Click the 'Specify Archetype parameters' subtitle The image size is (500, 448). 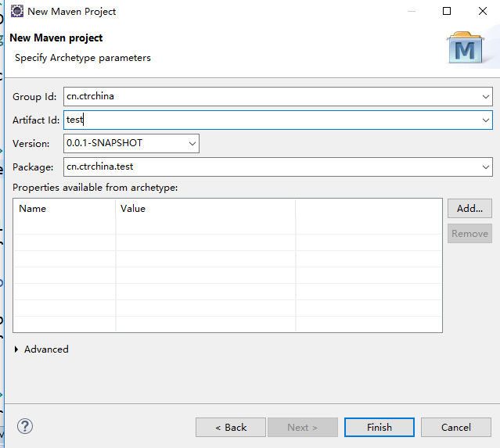click(x=83, y=58)
